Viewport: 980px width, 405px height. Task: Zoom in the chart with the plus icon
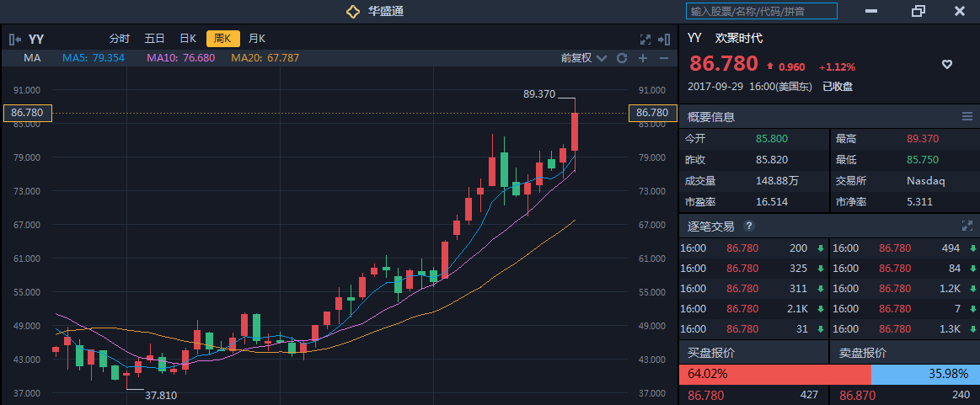coord(643,58)
